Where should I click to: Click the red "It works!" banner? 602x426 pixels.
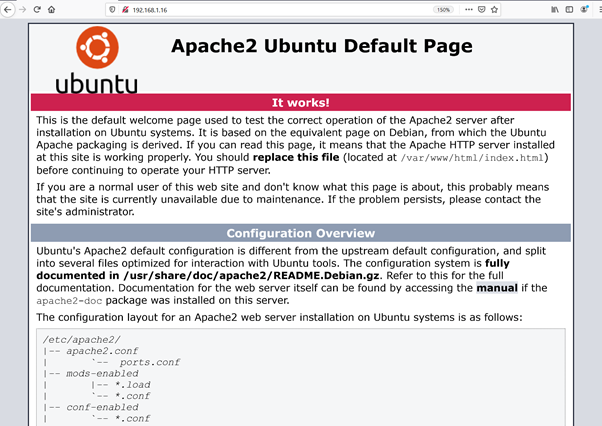click(x=301, y=102)
